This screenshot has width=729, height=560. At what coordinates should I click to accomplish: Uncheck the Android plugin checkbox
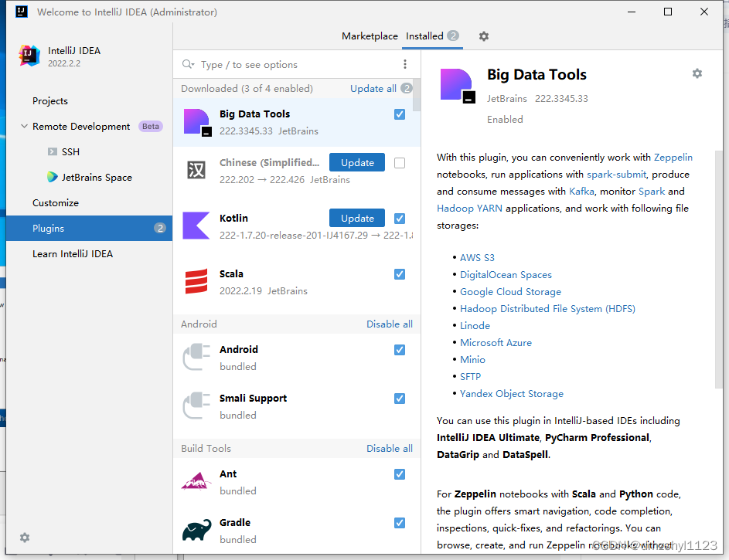click(400, 350)
